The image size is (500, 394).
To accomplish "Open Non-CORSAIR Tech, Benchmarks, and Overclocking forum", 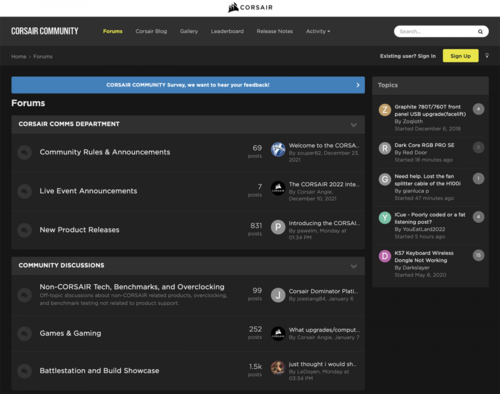I will (132, 287).
